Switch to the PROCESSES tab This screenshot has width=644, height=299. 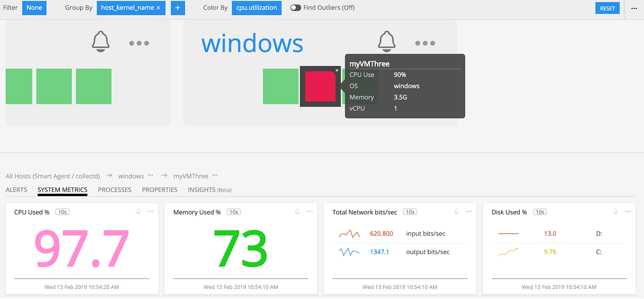point(115,189)
